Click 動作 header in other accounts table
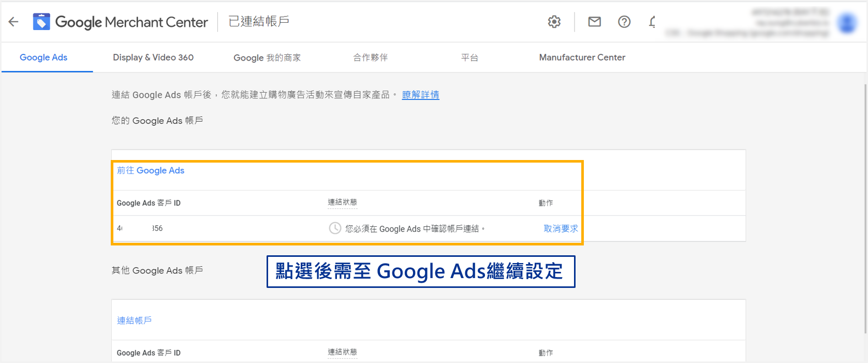The image size is (868, 363). [x=546, y=353]
